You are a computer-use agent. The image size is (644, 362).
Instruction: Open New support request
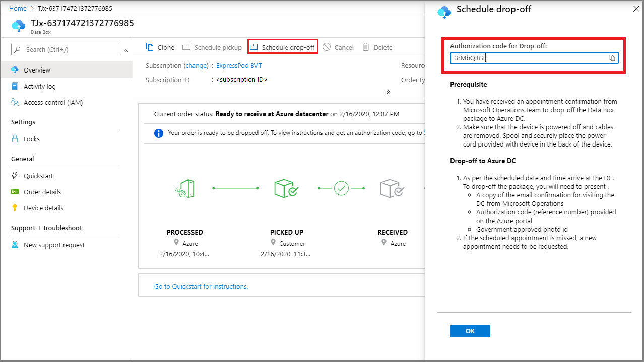[54, 245]
